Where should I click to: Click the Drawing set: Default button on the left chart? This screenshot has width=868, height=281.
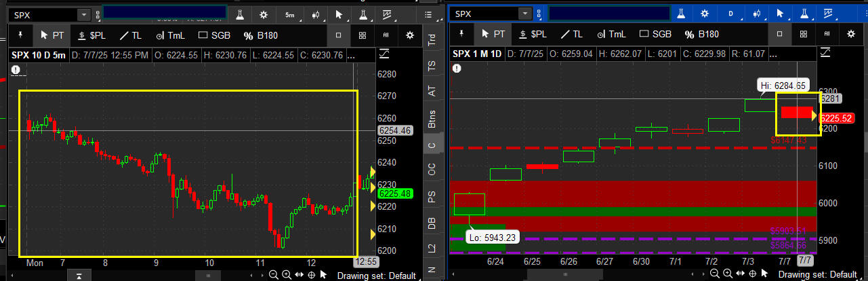click(376, 275)
